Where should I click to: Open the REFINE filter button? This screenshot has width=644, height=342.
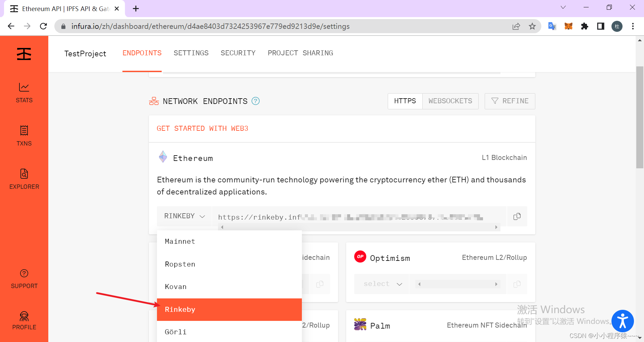pyautogui.click(x=510, y=101)
